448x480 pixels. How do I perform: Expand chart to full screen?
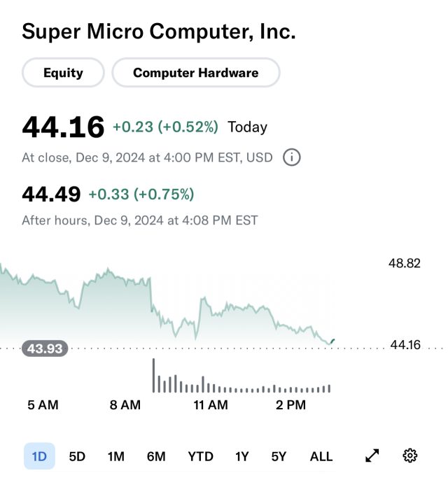coord(372,456)
